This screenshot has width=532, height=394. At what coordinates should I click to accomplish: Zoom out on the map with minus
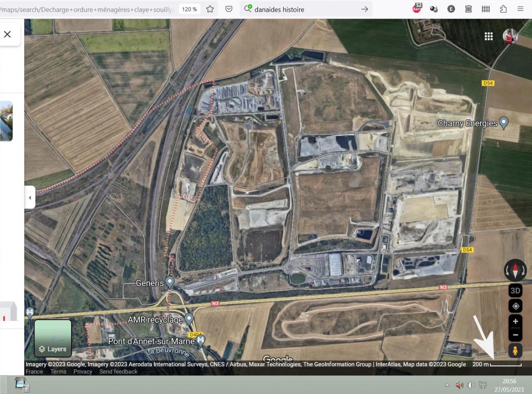[x=515, y=335]
